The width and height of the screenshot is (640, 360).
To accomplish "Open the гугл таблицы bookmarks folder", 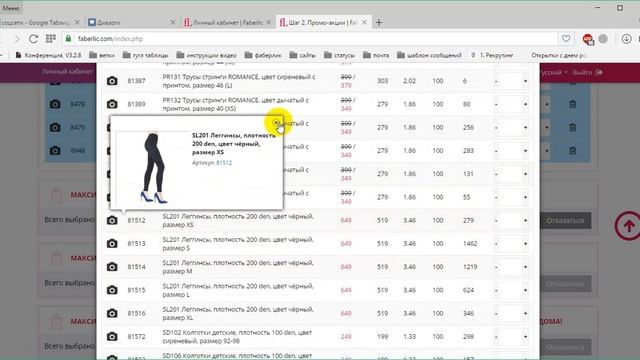I will 145,55.
